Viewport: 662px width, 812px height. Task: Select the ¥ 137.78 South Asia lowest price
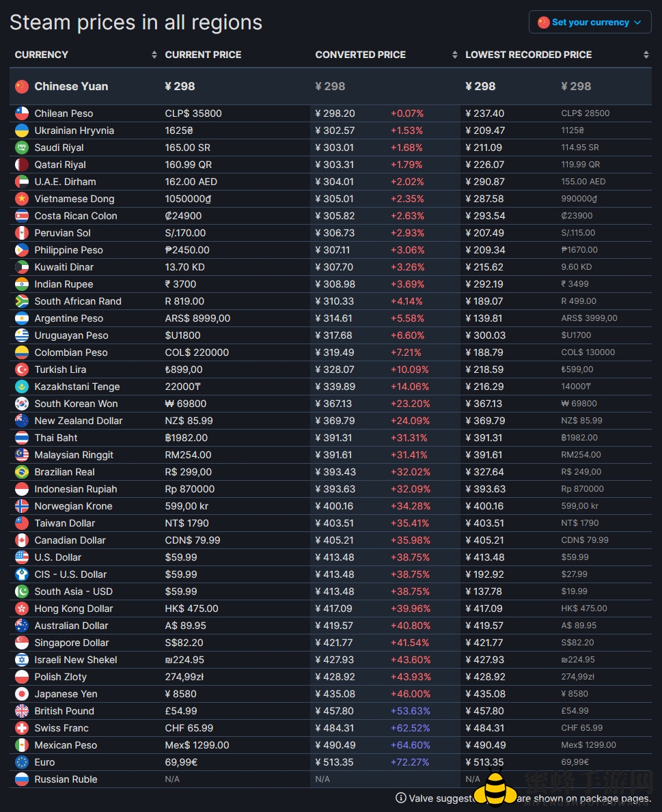pyautogui.click(x=484, y=591)
